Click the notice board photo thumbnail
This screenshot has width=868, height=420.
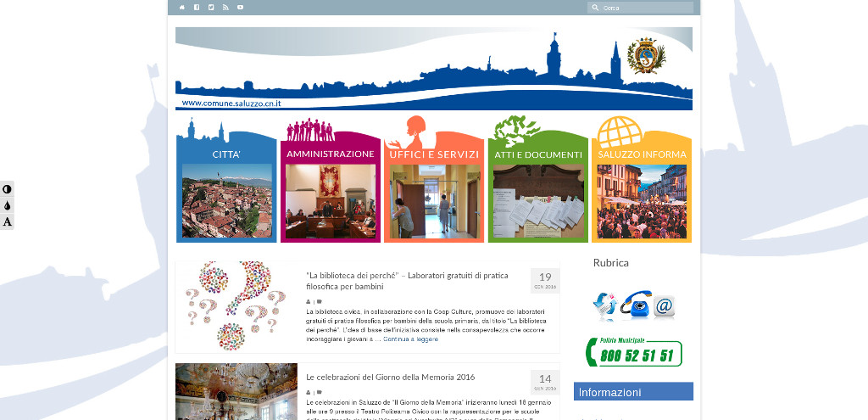(x=538, y=201)
